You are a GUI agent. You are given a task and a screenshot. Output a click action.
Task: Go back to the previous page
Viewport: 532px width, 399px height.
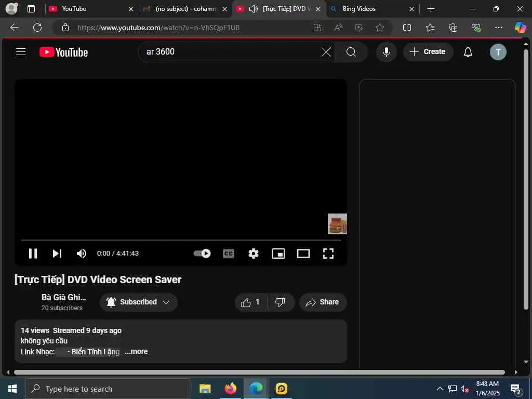(15, 28)
